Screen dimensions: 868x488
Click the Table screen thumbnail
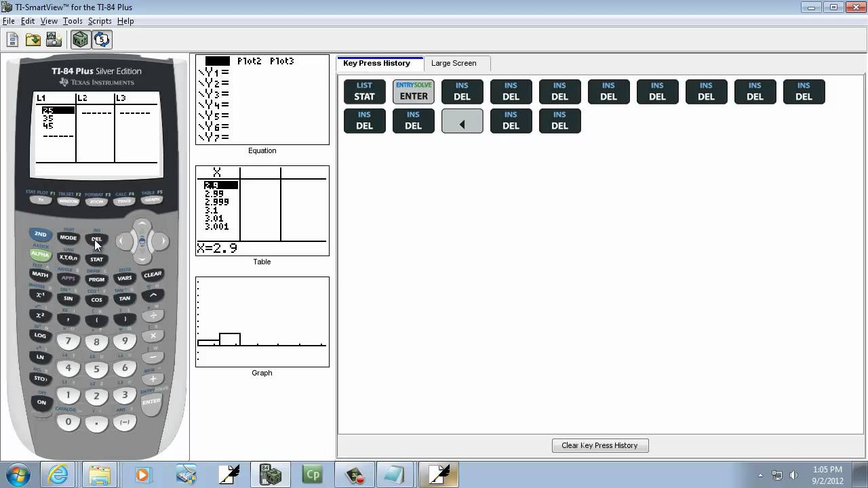[262, 211]
